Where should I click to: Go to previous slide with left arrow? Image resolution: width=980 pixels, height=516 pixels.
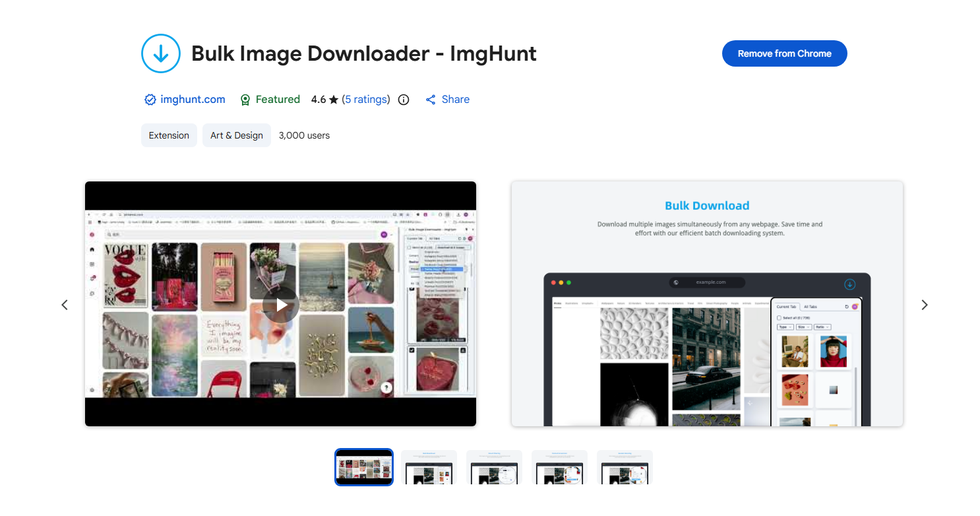point(65,304)
